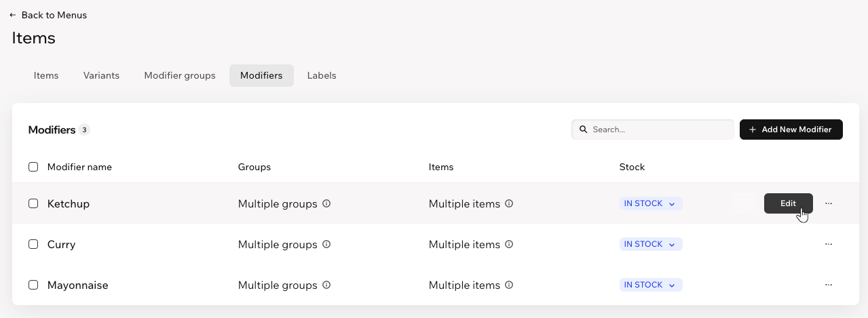Click the Stock column header
Screen dimensions: 868x318
632,167
